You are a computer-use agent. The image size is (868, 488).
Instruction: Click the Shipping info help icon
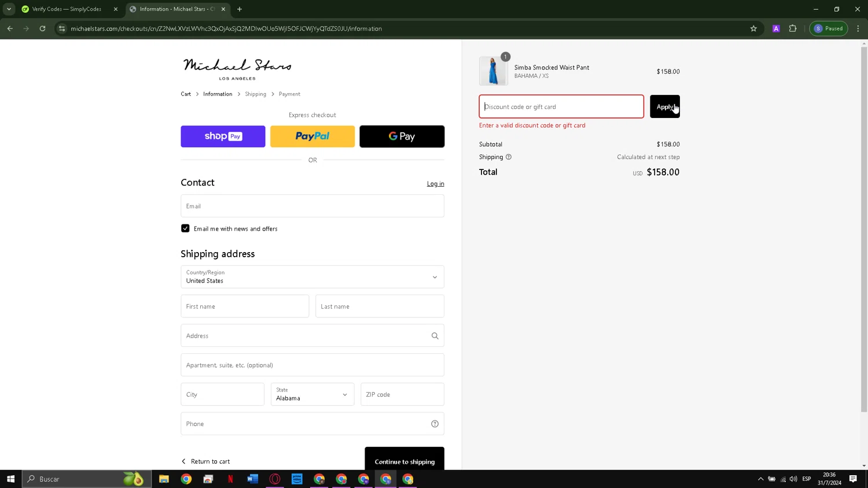click(x=509, y=157)
